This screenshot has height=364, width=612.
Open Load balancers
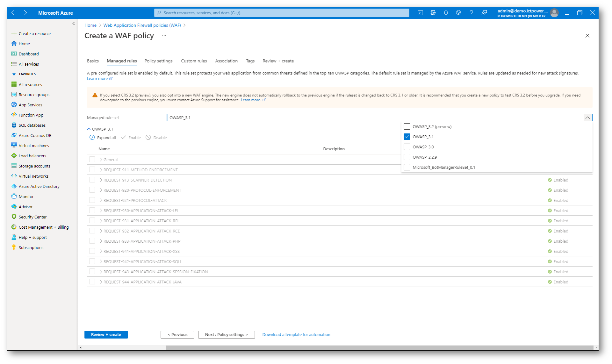(32, 156)
